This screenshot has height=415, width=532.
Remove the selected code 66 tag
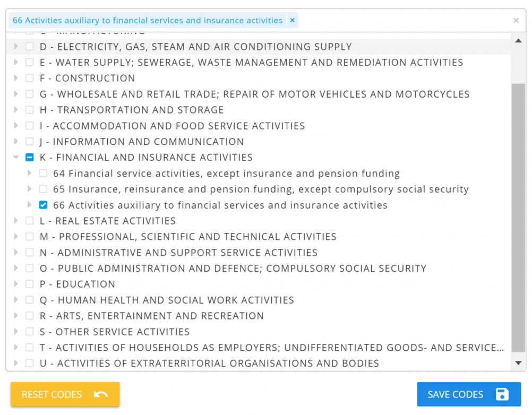click(292, 21)
